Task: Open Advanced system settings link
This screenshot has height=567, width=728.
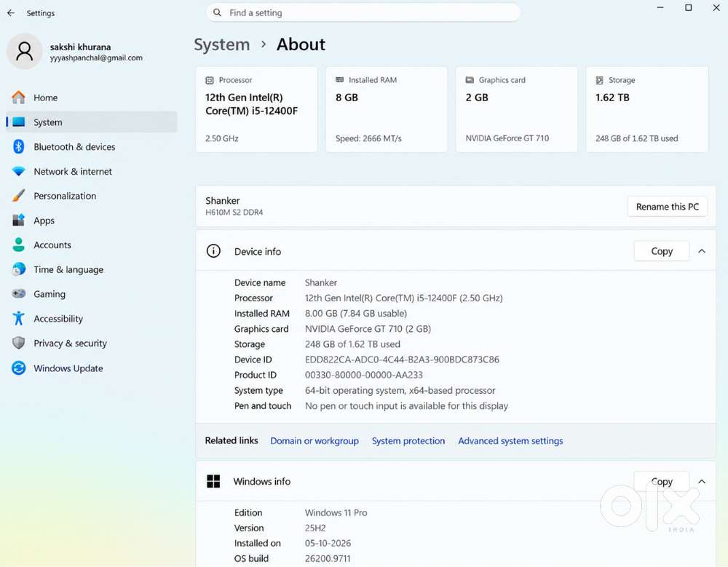Action: [x=510, y=440]
